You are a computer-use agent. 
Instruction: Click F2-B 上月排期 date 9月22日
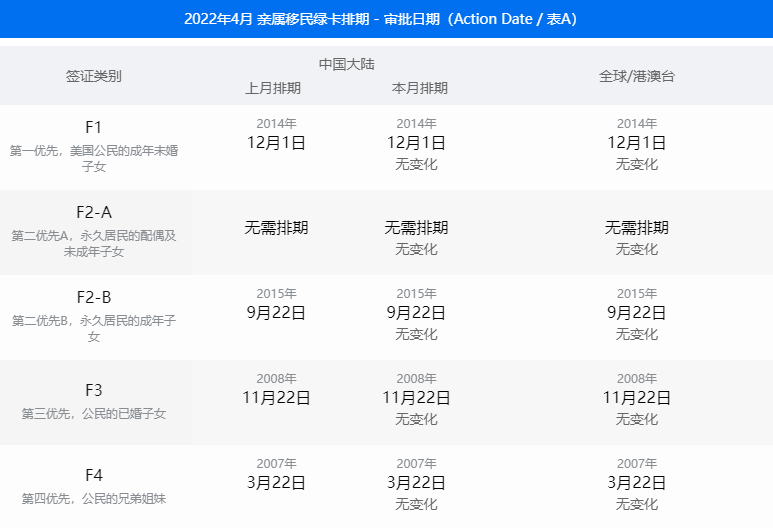pyautogui.click(x=276, y=313)
